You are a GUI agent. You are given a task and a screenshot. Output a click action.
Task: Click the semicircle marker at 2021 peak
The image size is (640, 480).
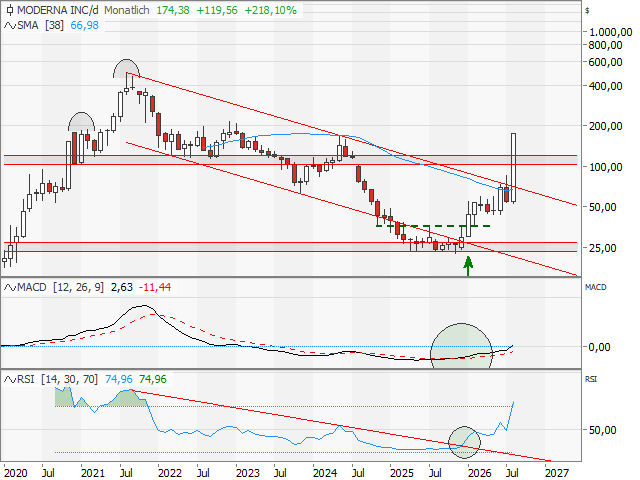coord(127,69)
